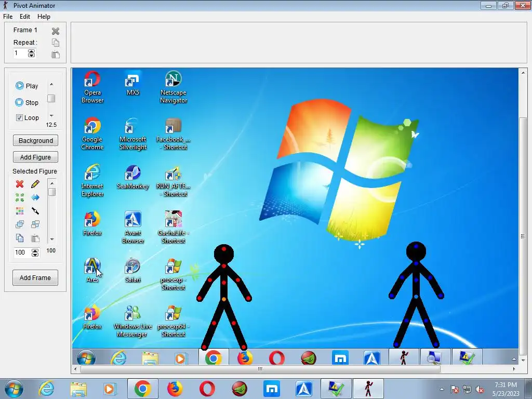Decrease the Repeat value with down arrow
This screenshot has height=399, width=532.
click(31, 55)
